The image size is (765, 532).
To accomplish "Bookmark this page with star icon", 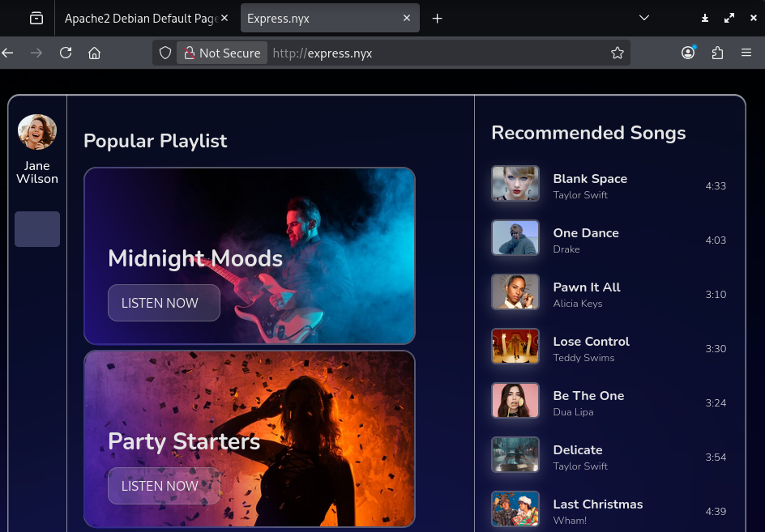I will point(618,53).
